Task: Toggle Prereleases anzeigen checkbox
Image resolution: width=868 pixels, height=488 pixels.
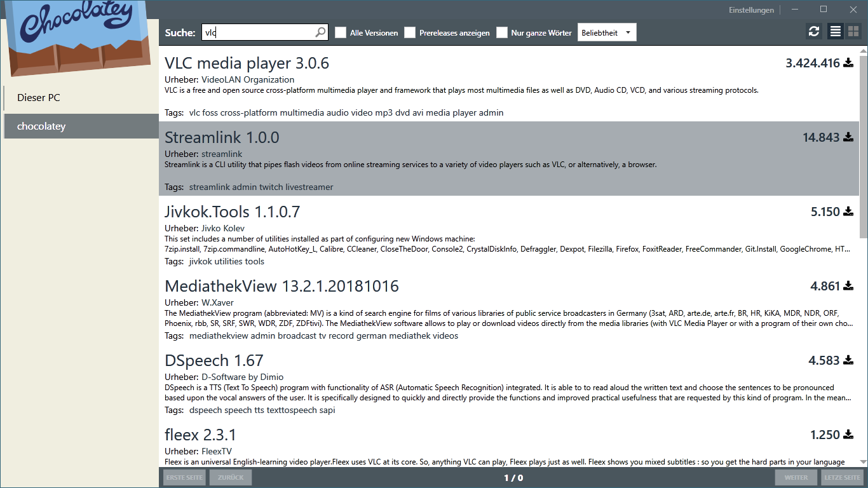Action: click(410, 32)
